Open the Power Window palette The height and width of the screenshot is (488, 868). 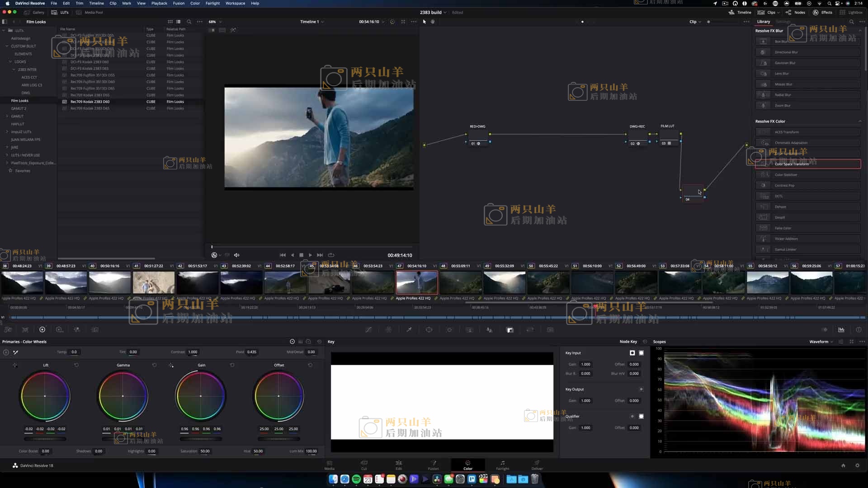click(429, 330)
